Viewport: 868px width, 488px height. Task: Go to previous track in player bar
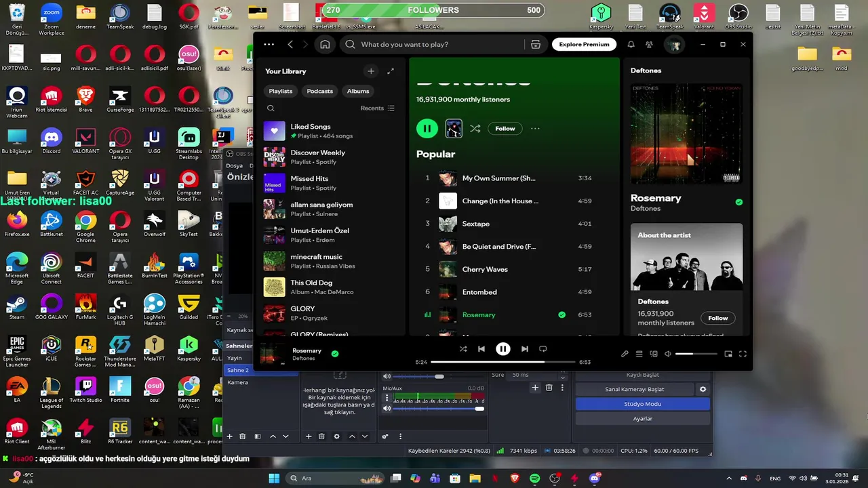click(x=481, y=349)
